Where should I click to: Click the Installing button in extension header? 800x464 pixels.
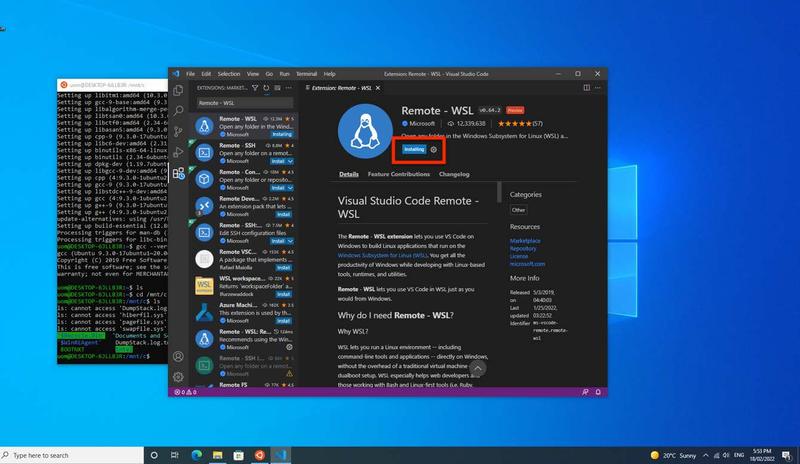coord(414,150)
